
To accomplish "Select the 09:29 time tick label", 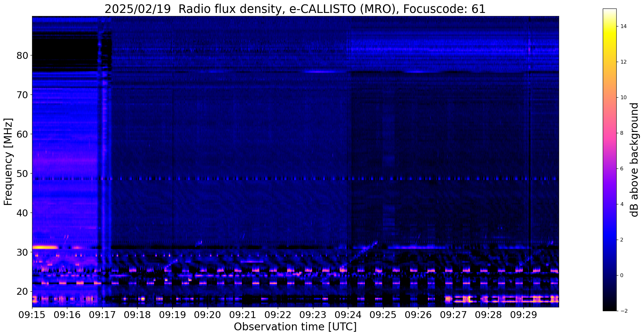I will [x=524, y=315].
